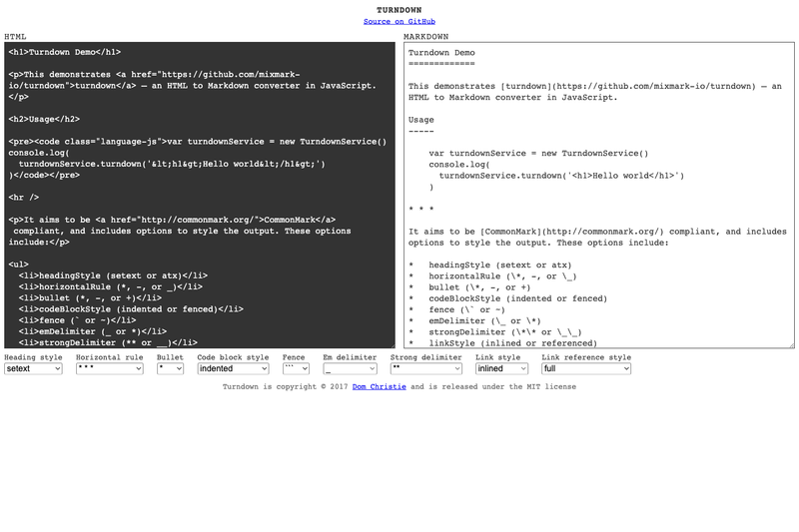Open the Strong delimiter dropdown
Image resolution: width=799 pixels, height=532 pixels.
coord(426,368)
